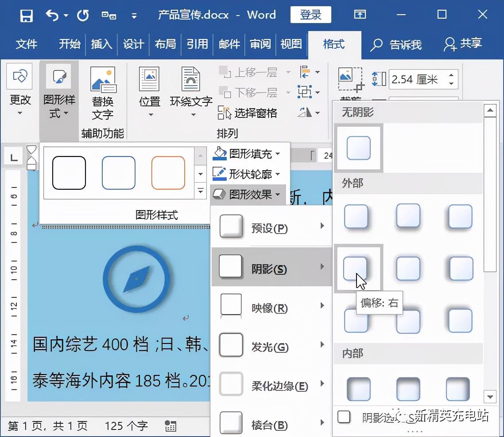Save the document with the Save icon
The image size is (504, 437).
pyautogui.click(x=26, y=15)
